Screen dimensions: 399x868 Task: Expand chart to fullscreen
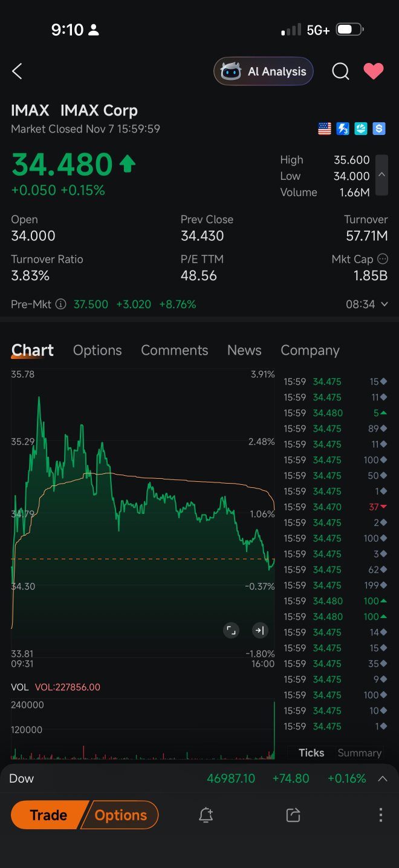pyautogui.click(x=231, y=631)
